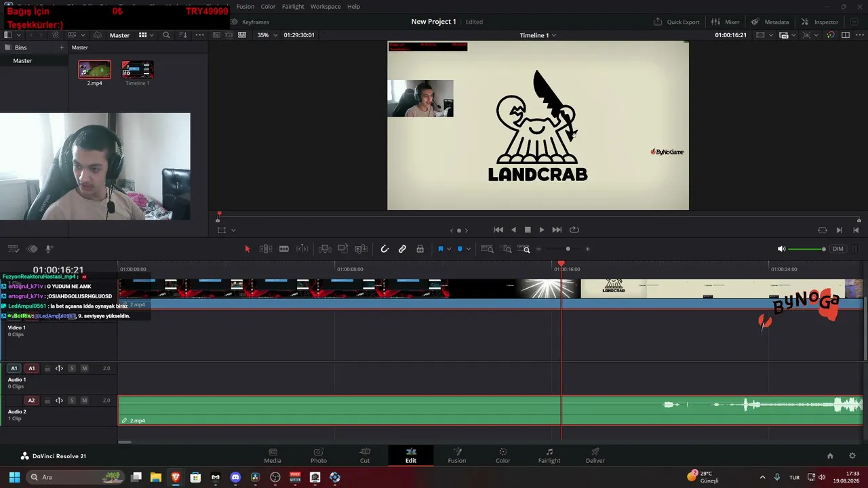Screen dimensions: 868x488
Task: Click the Insert Clip icon
Action: [325, 249]
